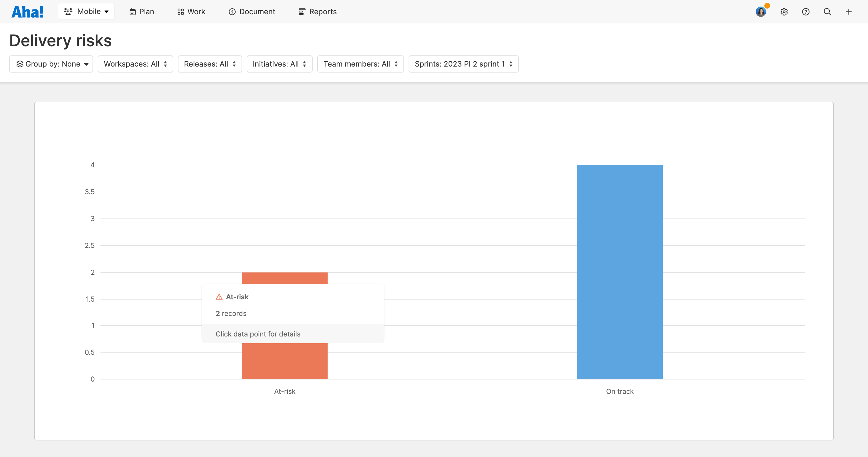Expand the Initiatives: All filter
The width and height of the screenshot is (868, 457).
pos(279,64)
